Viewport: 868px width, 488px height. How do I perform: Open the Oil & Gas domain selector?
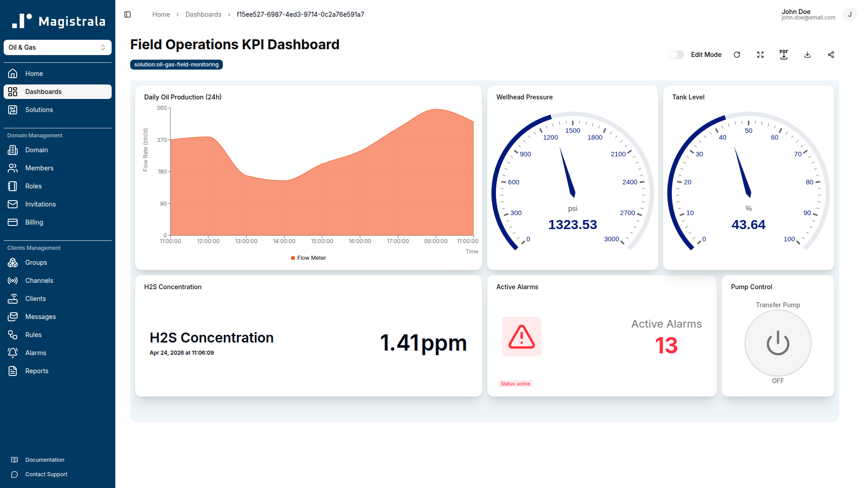[x=57, y=47]
